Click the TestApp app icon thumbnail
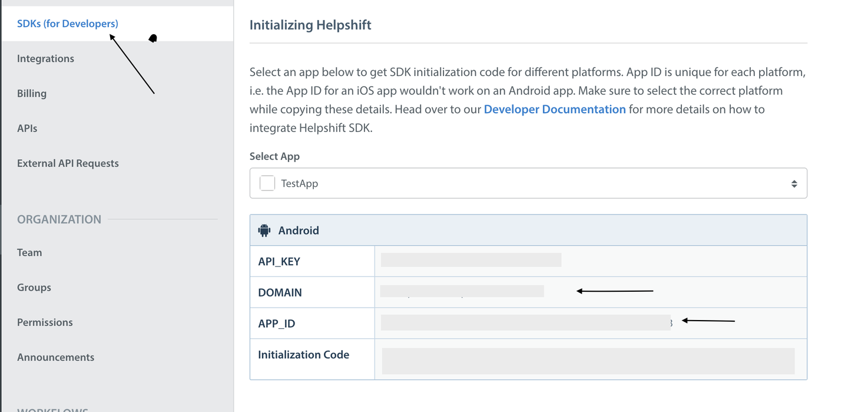Viewport: 868px width, 412px height. click(x=267, y=183)
